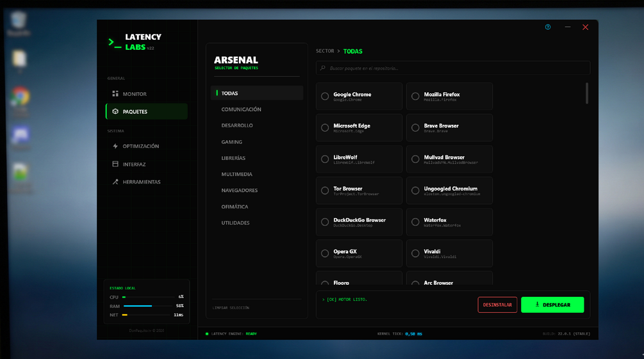Click the Todas breadcrumb label
This screenshot has height=359, width=644.
(x=353, y=51)
